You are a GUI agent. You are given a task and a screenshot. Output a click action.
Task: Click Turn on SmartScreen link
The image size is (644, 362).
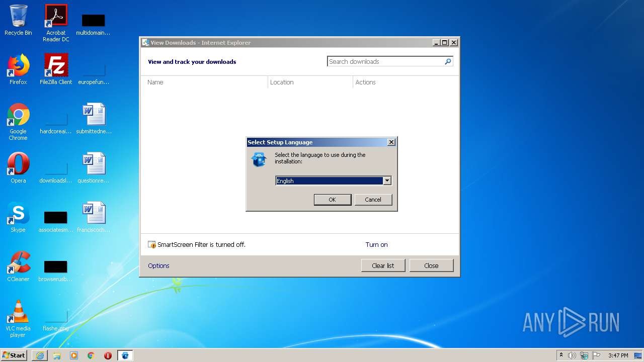[376, 245]
